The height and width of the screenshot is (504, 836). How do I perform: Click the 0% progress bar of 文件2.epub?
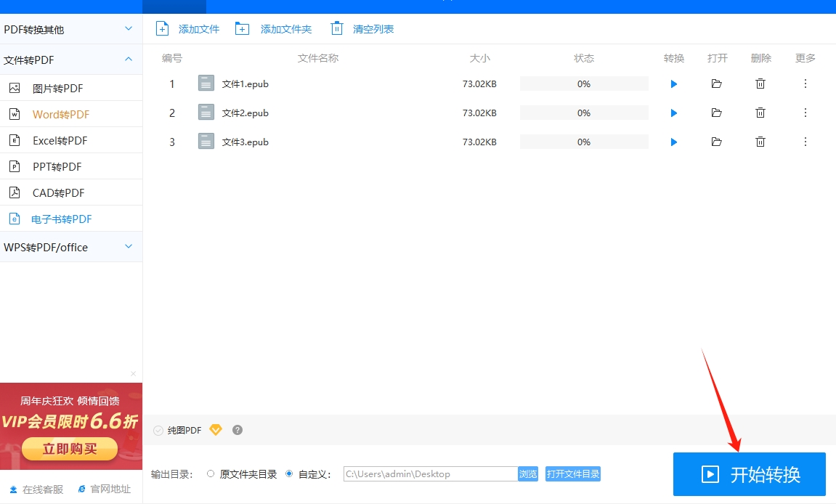584,113
